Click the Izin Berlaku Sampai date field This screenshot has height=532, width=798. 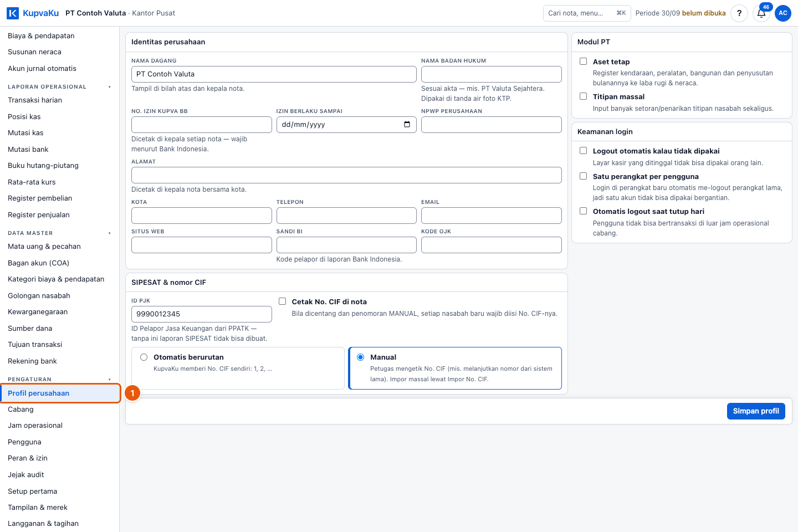click(x=346, y=125)
